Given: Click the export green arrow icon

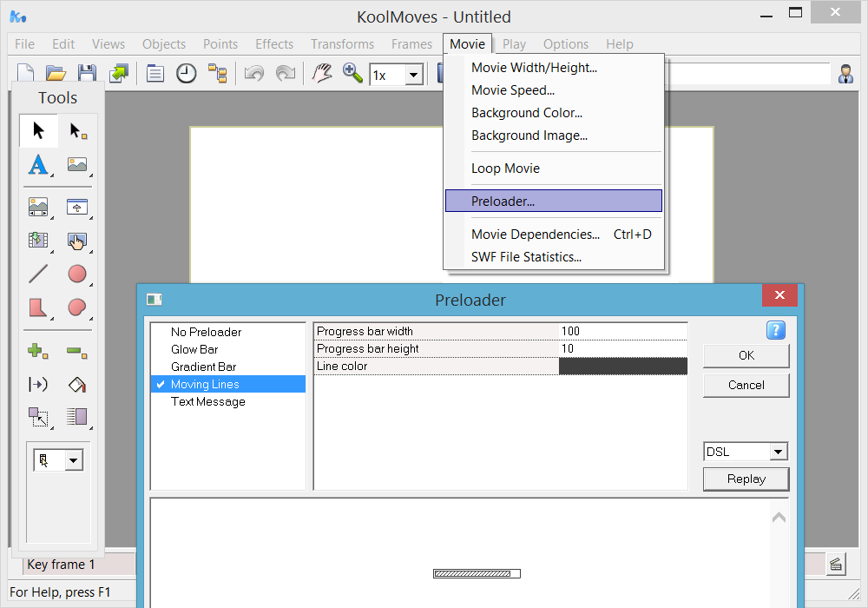Looking at the screenshot, I should click(118, 73).
